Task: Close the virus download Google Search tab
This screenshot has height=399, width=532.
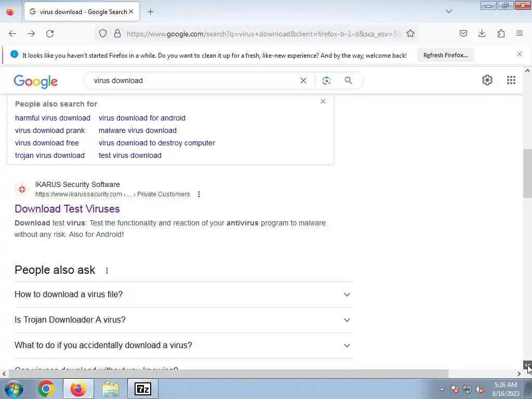Action: [x=131, y=11]
